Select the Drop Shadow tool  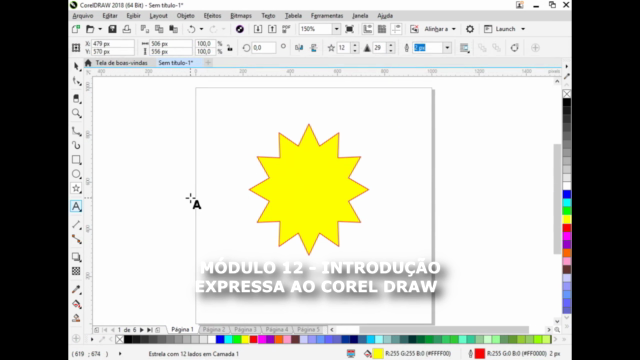pos(76,257)
